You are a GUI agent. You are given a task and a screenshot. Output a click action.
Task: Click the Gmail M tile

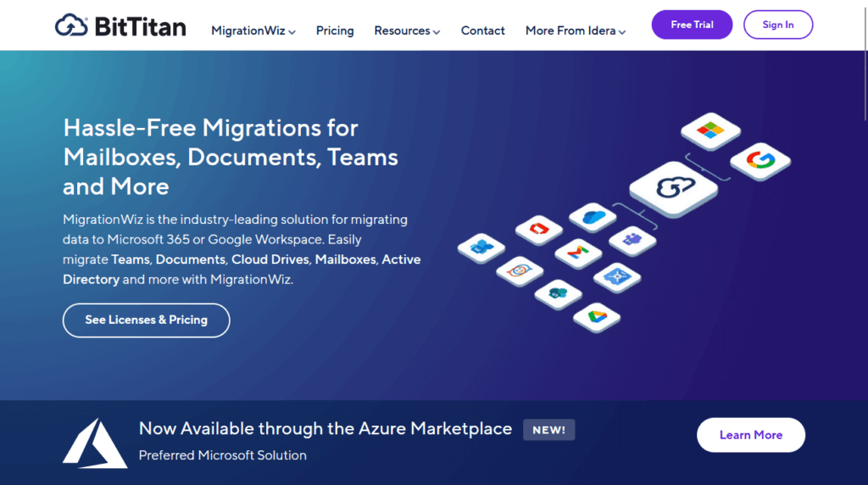[578, 253]
